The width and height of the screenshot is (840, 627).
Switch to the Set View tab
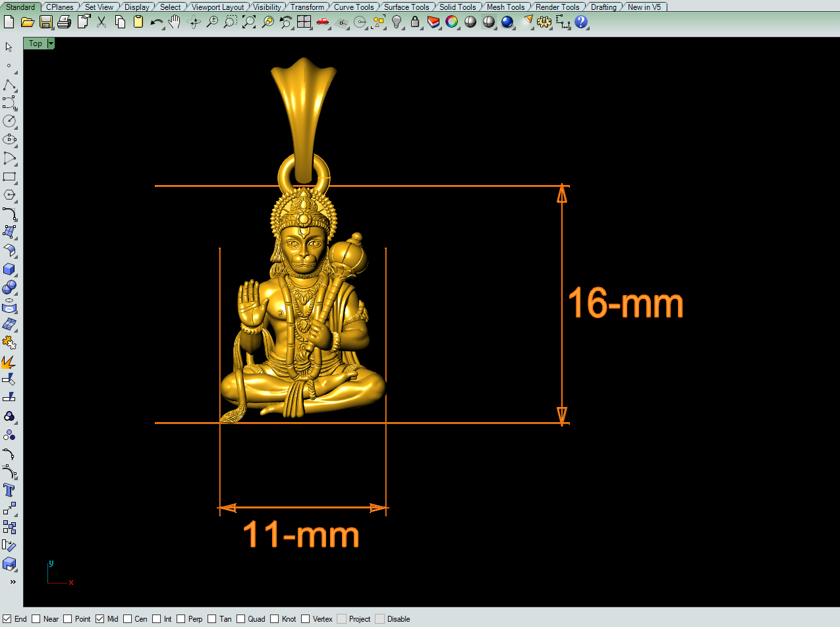[x=99, y=7]
